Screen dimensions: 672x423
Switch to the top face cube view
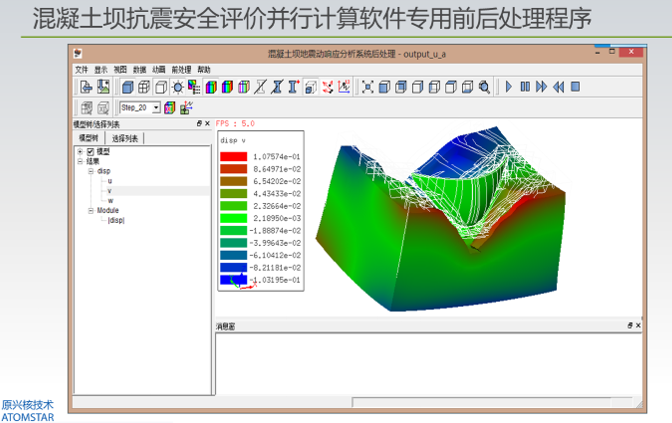click(451, 87)
